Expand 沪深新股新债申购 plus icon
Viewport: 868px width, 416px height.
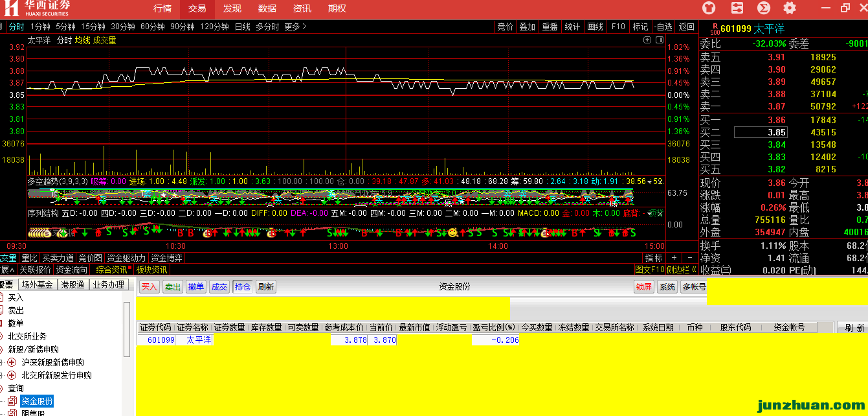pos(12,362)
